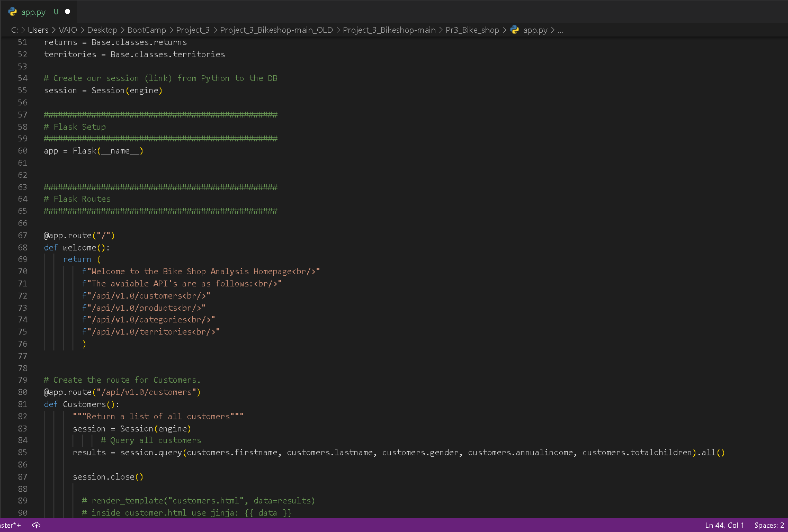Click the app.py breadcrumb entry

tap(535, 30)
